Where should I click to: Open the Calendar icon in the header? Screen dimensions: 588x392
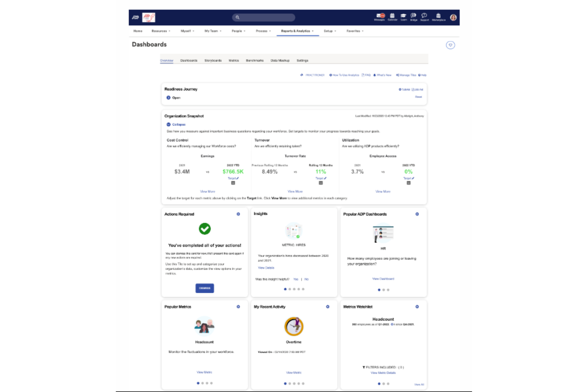pos(393,15)
